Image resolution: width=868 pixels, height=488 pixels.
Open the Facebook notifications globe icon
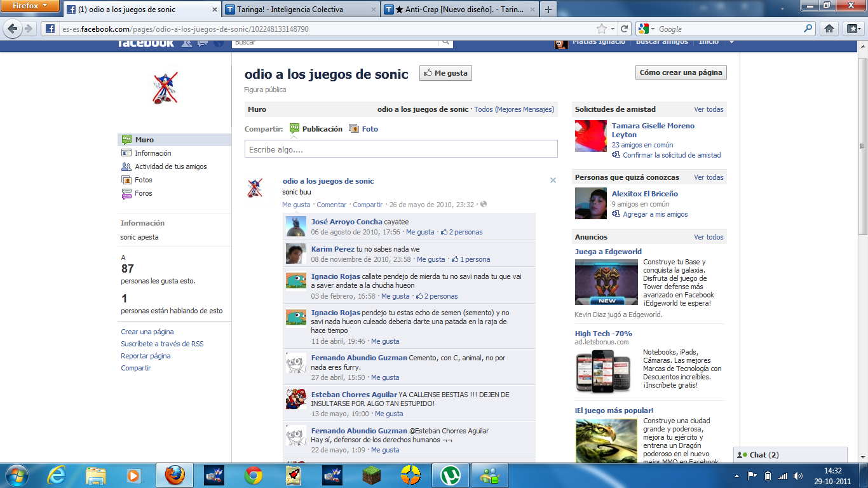click(x=219, y=43)
